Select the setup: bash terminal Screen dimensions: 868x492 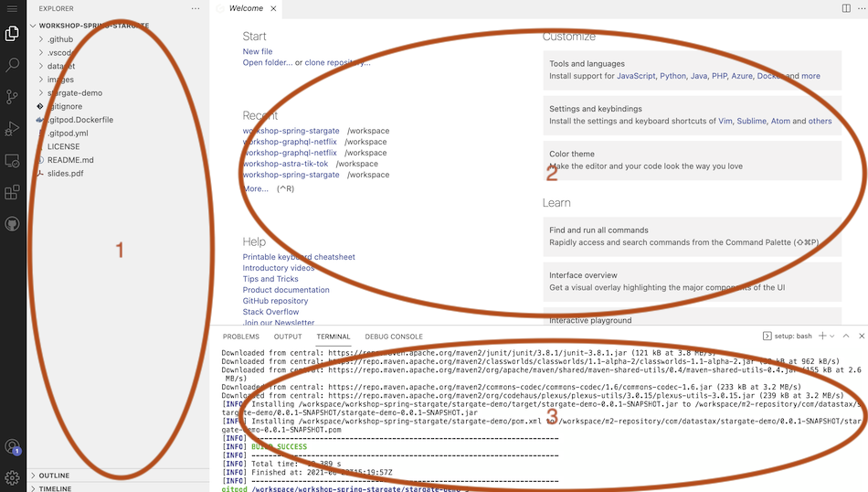coord(788,336)
